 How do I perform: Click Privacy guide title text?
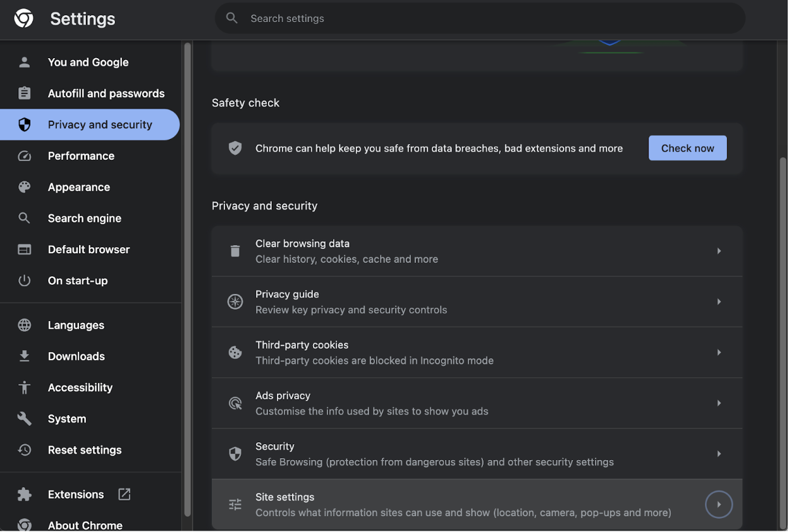(287, 294)
